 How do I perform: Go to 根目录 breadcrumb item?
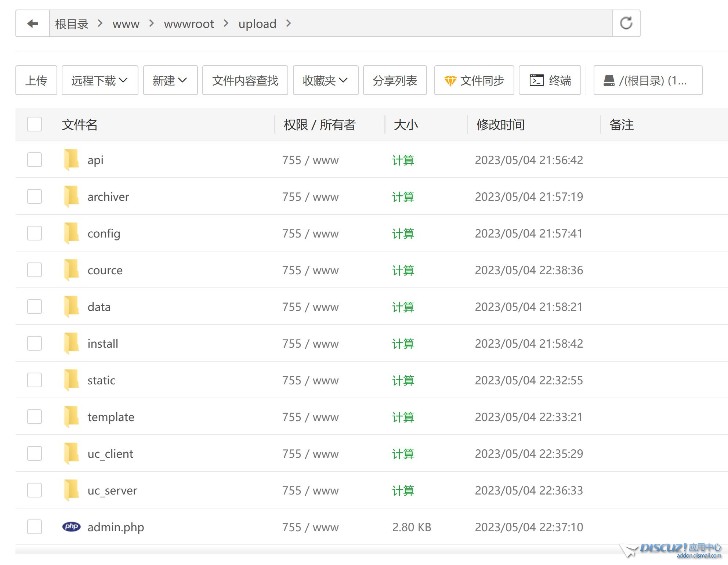coord(72,24)
